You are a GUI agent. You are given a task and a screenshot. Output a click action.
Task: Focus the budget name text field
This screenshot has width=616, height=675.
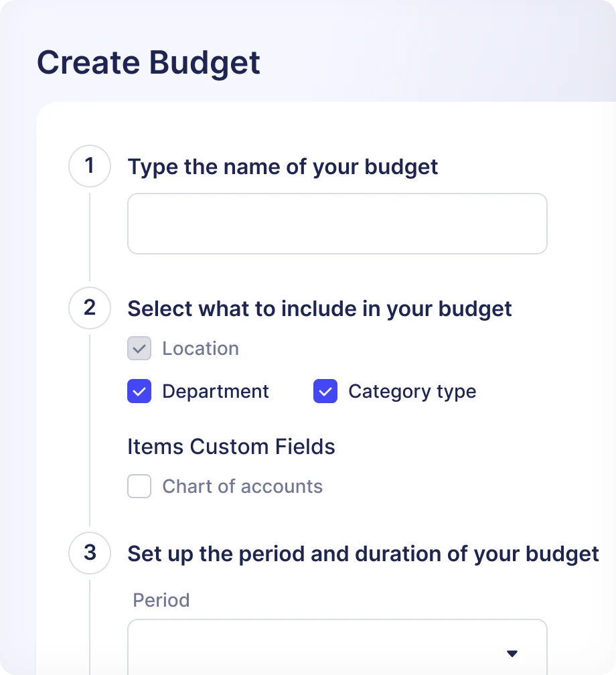[337, 224]
